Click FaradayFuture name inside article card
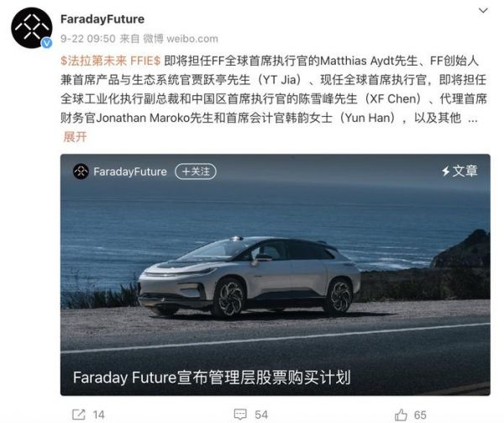504x423 pixels. click(130, 172)
